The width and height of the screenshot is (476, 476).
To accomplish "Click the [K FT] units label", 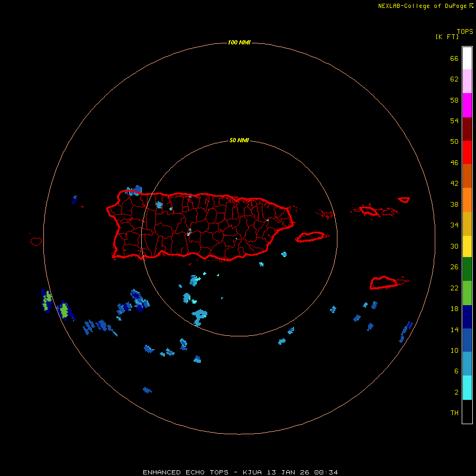I will point(447,36).
